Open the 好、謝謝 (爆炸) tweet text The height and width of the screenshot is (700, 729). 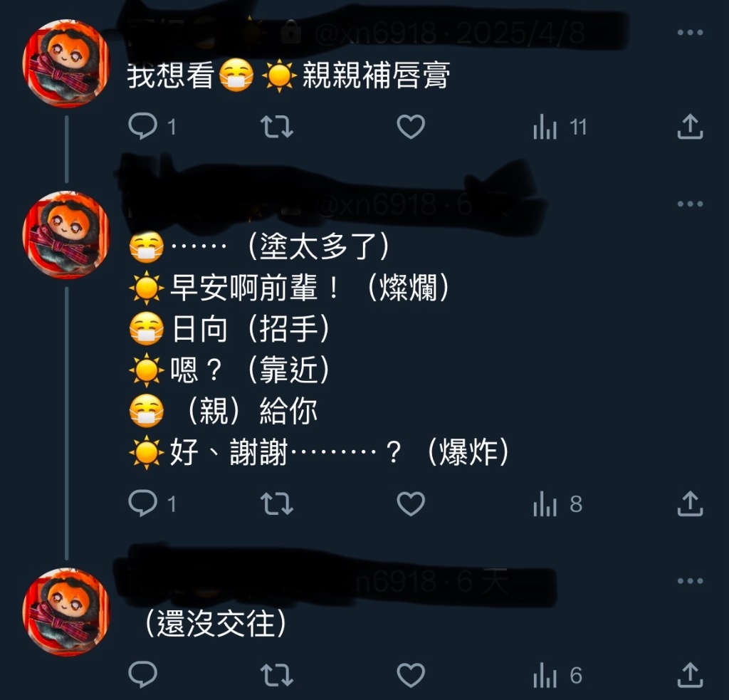[x=318, y=451]
